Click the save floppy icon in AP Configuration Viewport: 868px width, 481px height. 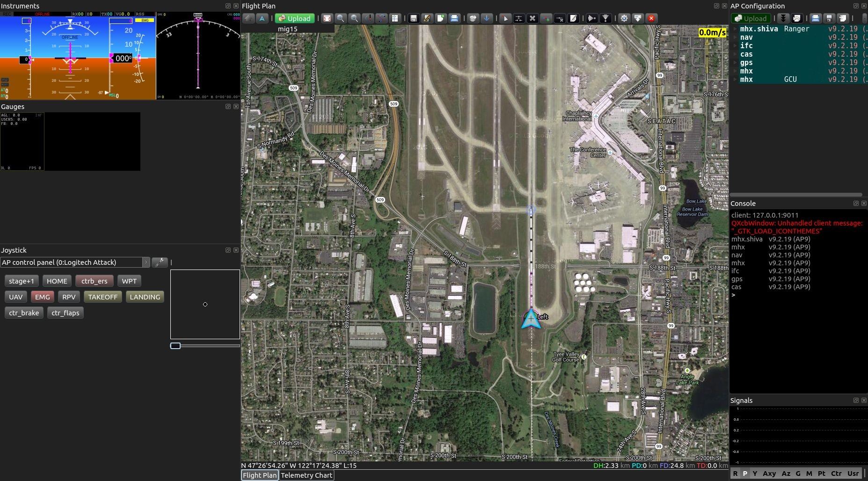coord(829,18)
